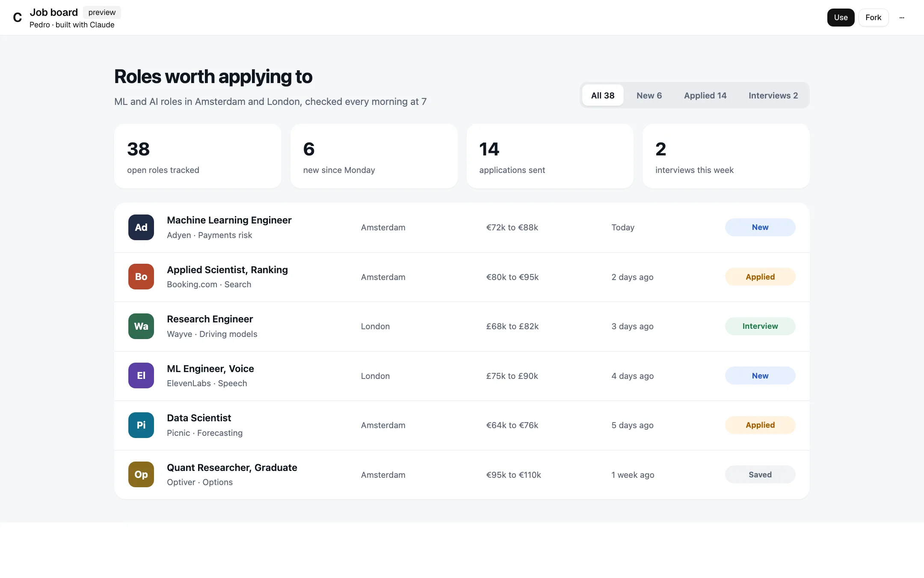Click the preview label beside Job board

(x=102, y=12)
